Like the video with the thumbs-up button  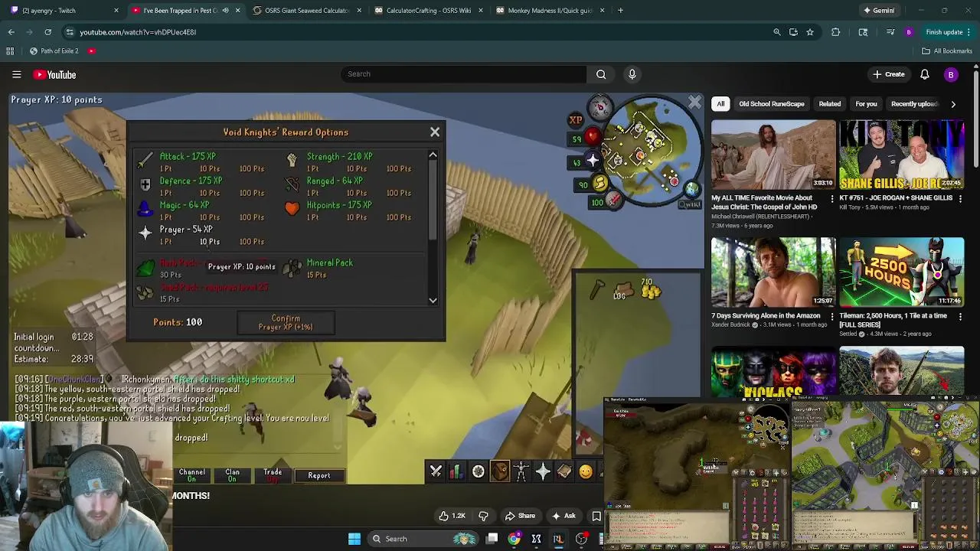[452, 516]
